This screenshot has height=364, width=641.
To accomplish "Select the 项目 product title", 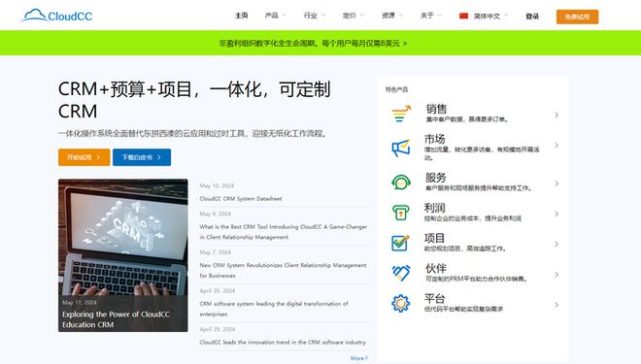I will (434, 238).
